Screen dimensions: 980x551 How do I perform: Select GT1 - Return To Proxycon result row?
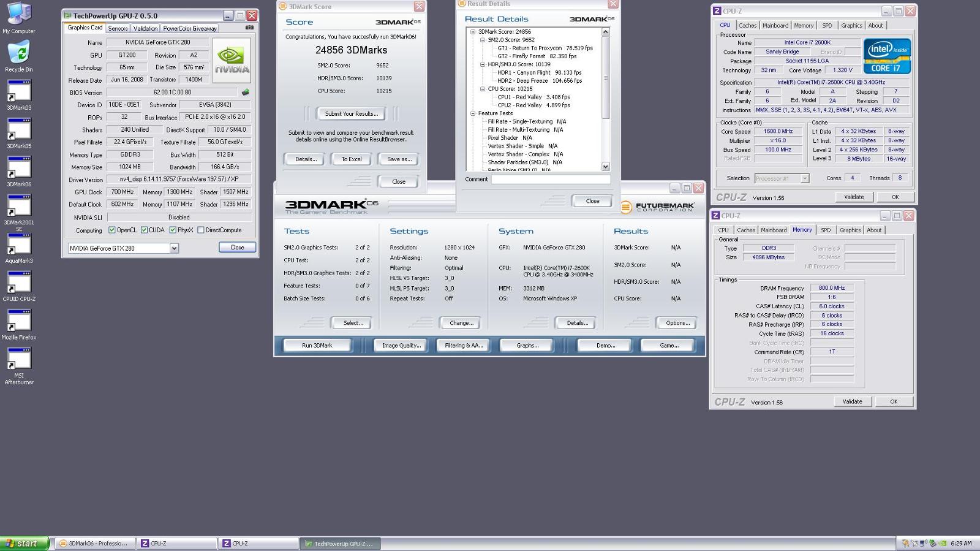coord(545,48)
